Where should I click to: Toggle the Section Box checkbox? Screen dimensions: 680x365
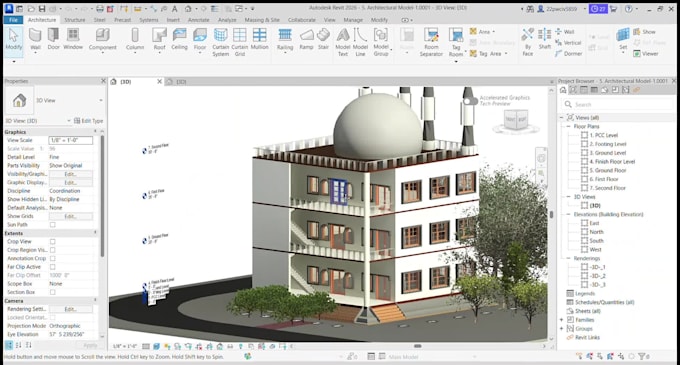[52, 292]
